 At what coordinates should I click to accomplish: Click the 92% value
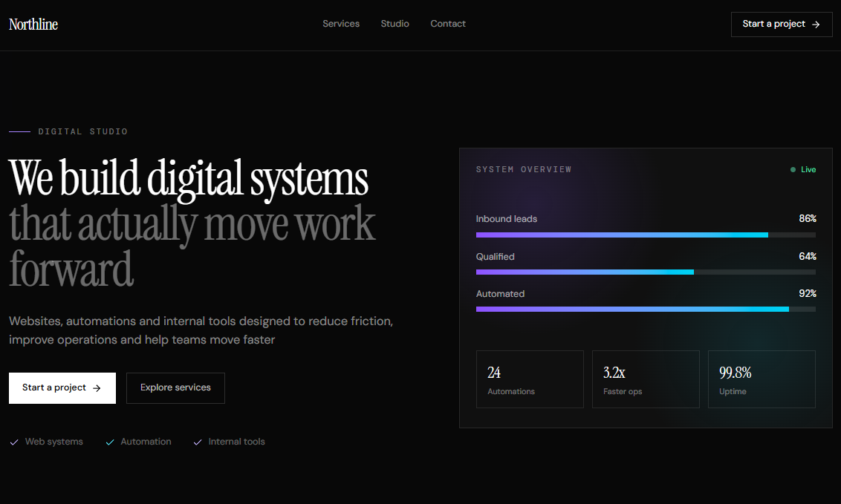coord(808,293)
